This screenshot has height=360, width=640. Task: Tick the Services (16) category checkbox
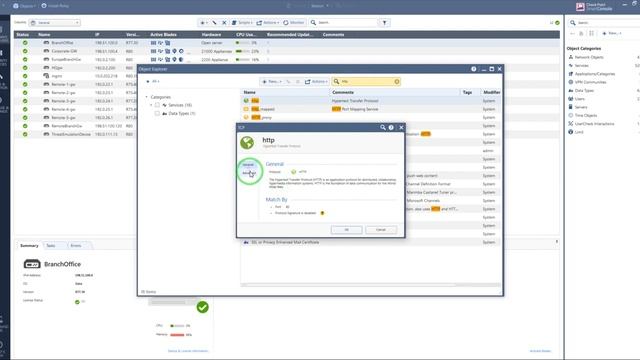point(157,105)
